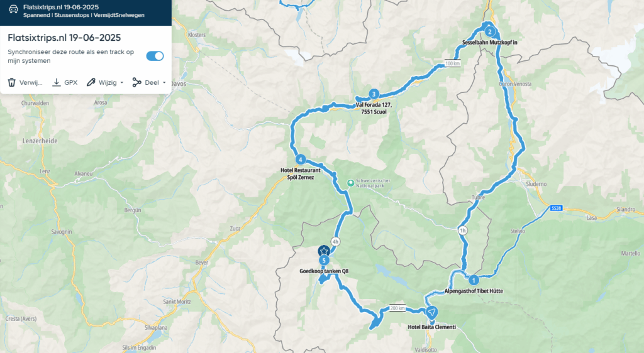Toggle off route synchronisation as track
This screenshot has height=353, width=644.
(x=155, y=56)
